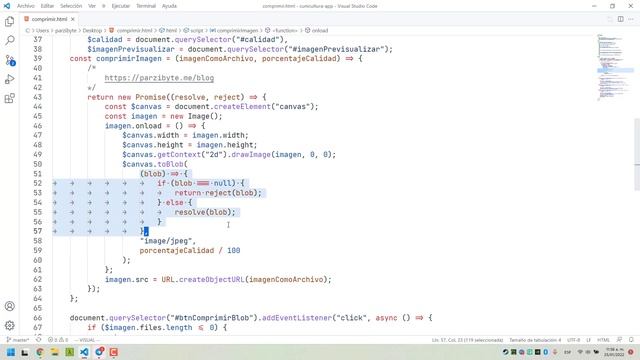Open the red C app icon in taskbar
Screen dimensions: 640x360
(113, 352)
